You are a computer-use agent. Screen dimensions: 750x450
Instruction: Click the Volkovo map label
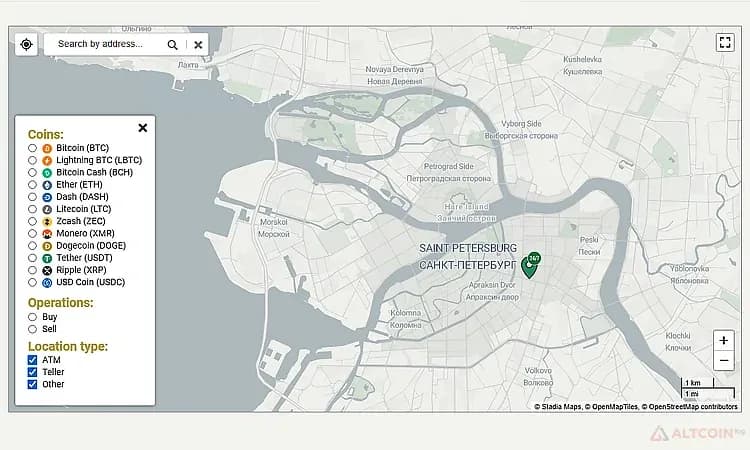tap(538, 371)
